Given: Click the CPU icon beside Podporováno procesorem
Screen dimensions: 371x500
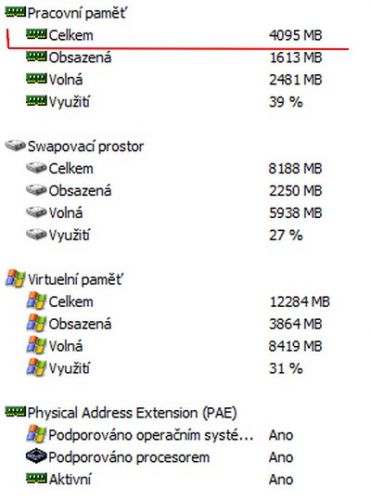Looking at the screenshot, I should point(36,457).
